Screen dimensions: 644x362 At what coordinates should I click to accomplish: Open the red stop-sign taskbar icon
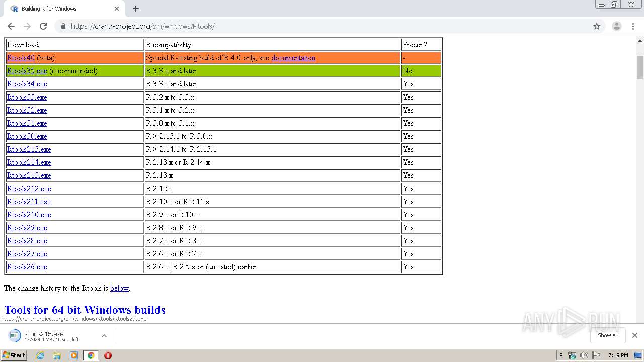click(x=108, y=355)
